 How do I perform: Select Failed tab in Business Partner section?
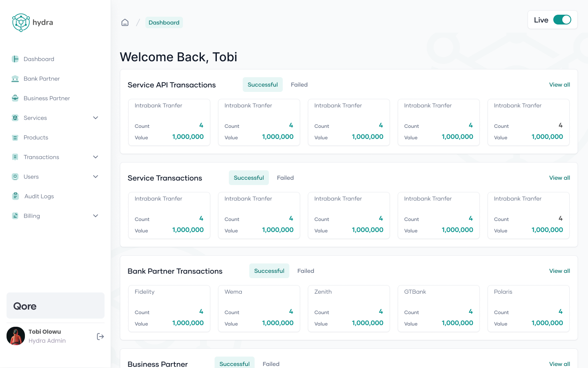click(271, 364)
